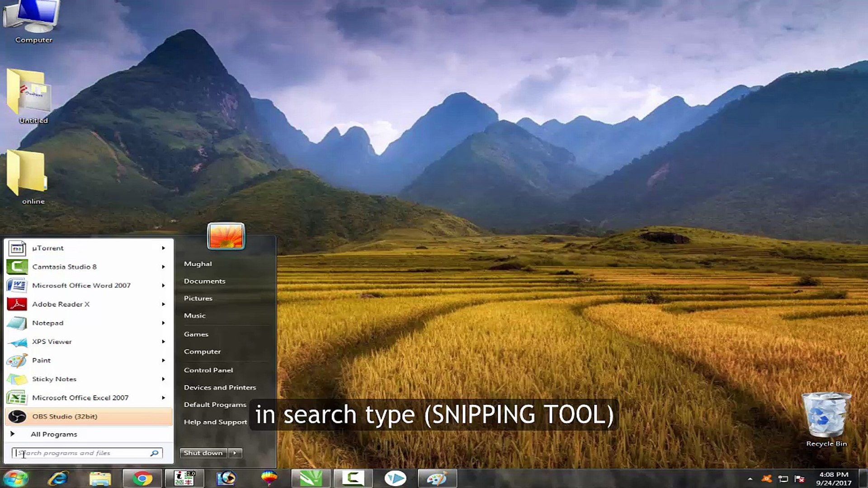
Task: Expand Sticky Notes jump list arrow
Action: point(163,379)
